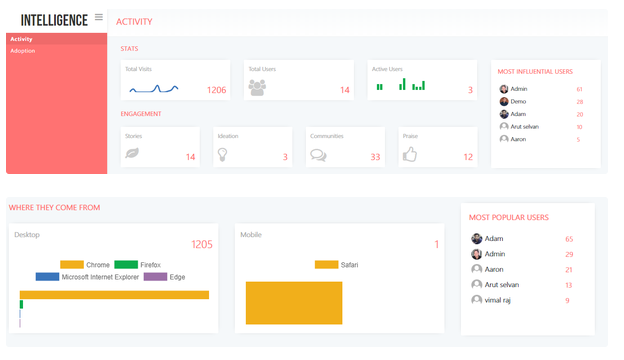Open vimal raj name in Most Popular Users
624x360 pixels.
pos(497,300)
